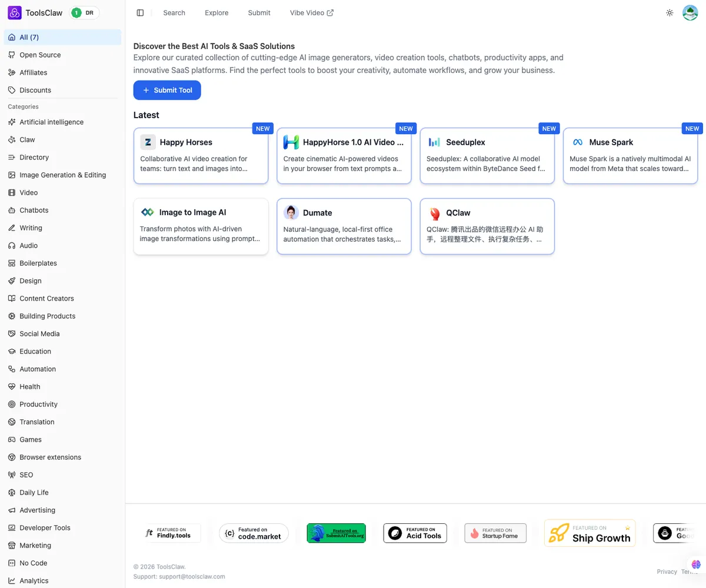Open the Featured on Acid Tools badge
Viewport: 706px width, 588px height.
pyautogui.click(x=415, y=533)
